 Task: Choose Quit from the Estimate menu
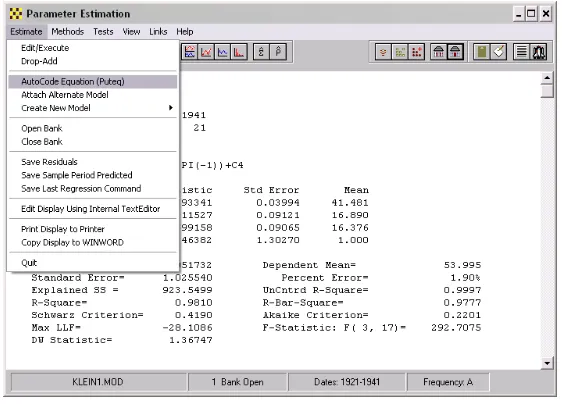tap(92, 263)
